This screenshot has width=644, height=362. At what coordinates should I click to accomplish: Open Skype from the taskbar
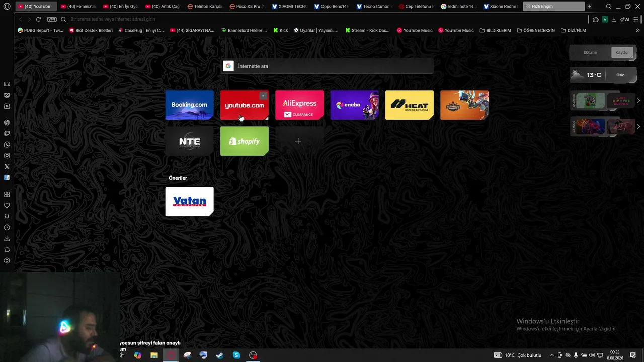(x=236, y=355)
